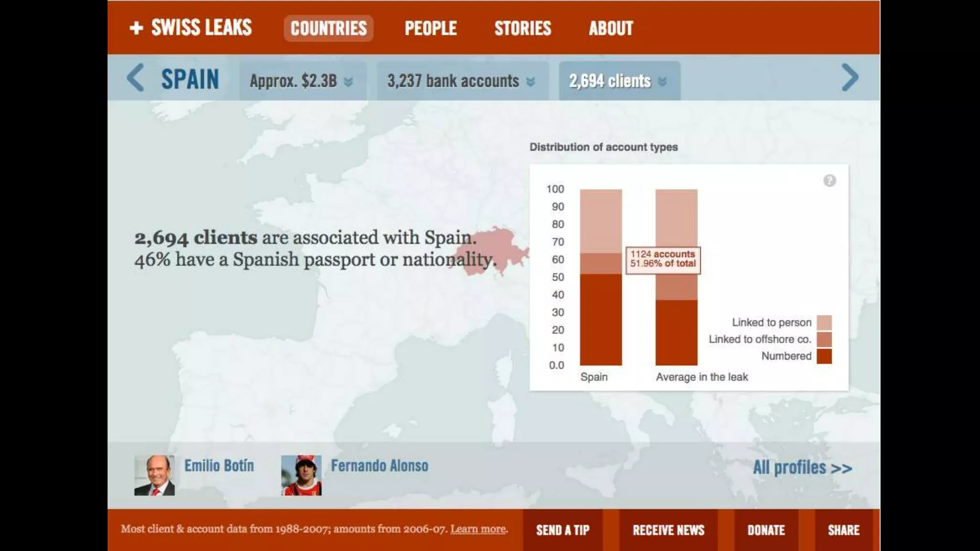
Task: Click the Linked to offshore co. legend swatch
Action: 824,340
